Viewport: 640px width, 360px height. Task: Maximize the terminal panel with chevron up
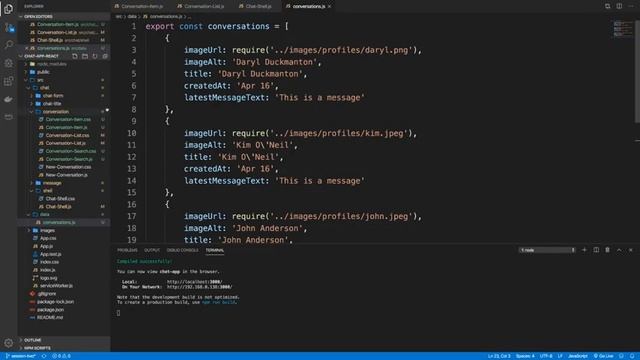[619, 250]
